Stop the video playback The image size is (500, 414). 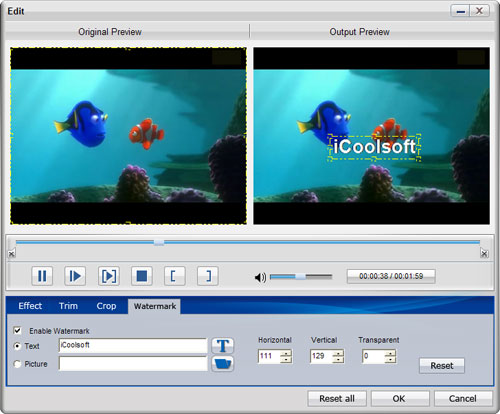pos(142,276)
